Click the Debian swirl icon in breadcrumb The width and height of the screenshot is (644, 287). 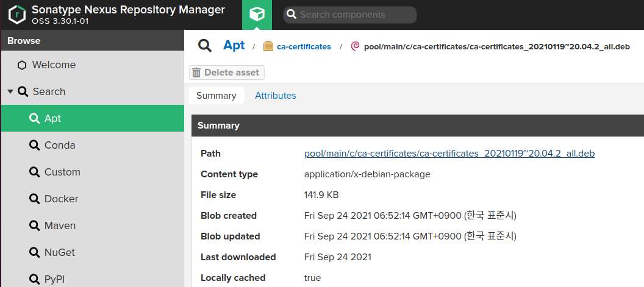pyautogui.click(x=356, y=46)
